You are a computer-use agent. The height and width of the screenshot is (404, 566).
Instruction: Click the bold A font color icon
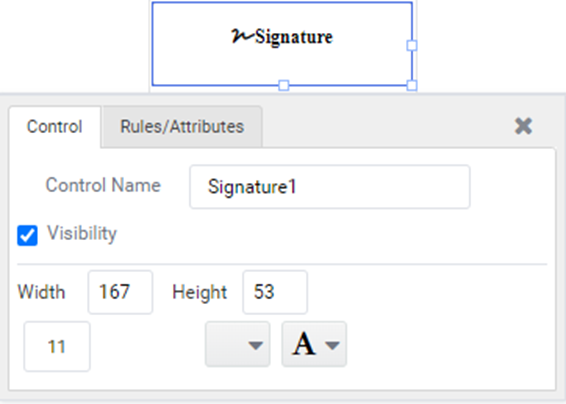(x=304, y=344)
